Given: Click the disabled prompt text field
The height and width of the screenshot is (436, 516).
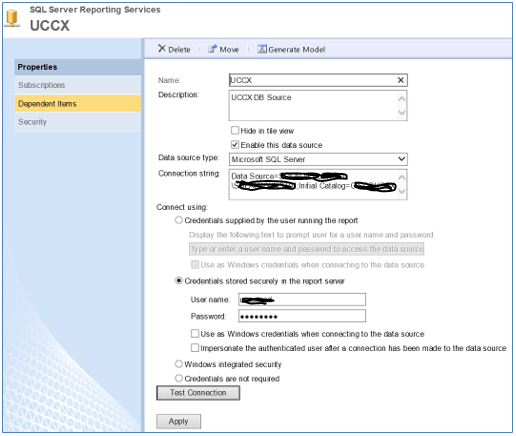Looking at the screenshot, I should (307, 249).
